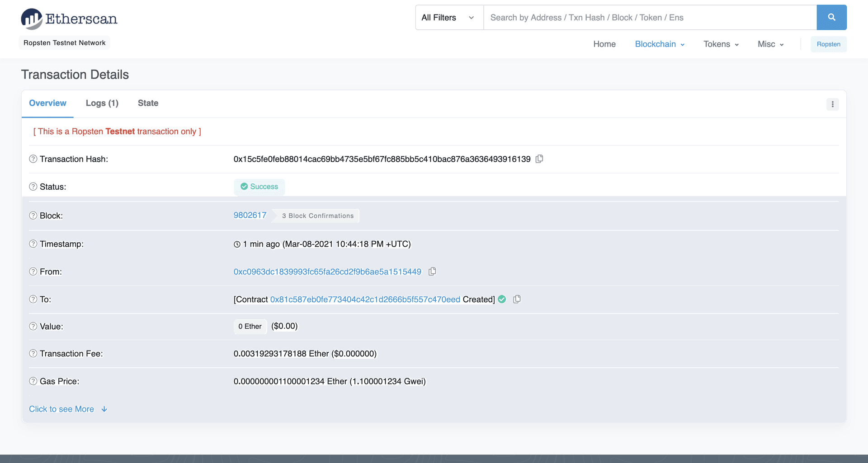Copy the created contract address
The height and width of the screenshot is (463, 868).
517,299
